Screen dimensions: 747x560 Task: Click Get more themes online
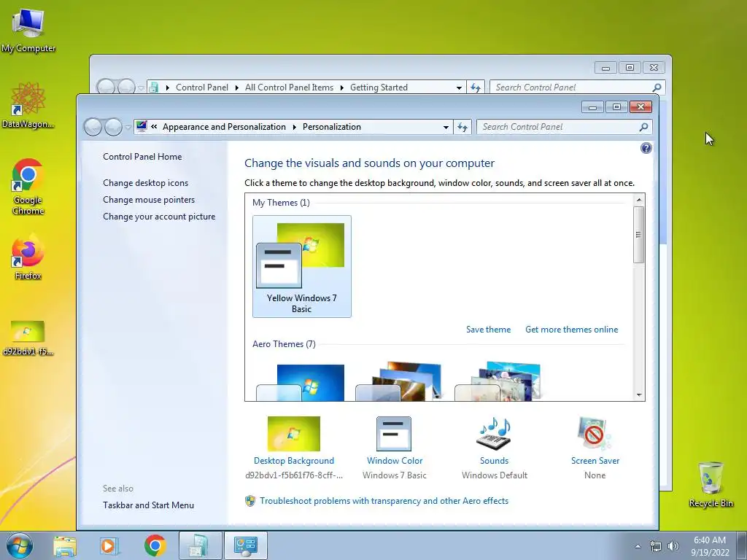pyautogui.click(x=571, y=330)
